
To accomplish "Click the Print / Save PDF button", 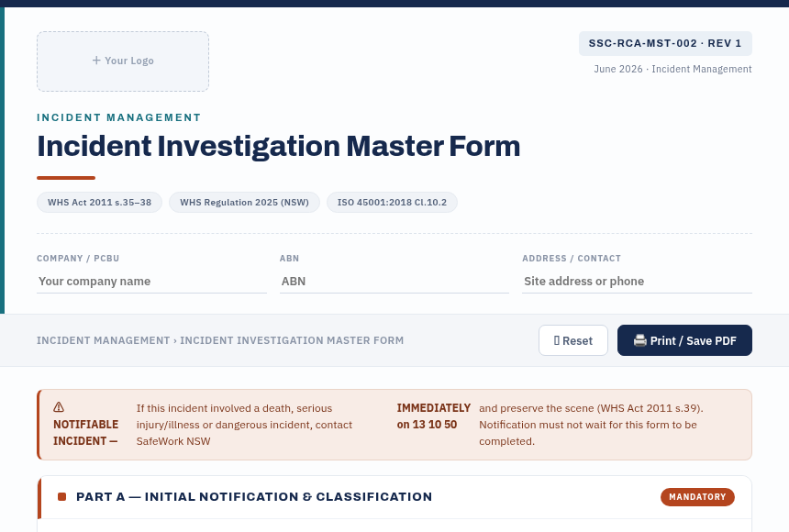I will tap(684, 340).
